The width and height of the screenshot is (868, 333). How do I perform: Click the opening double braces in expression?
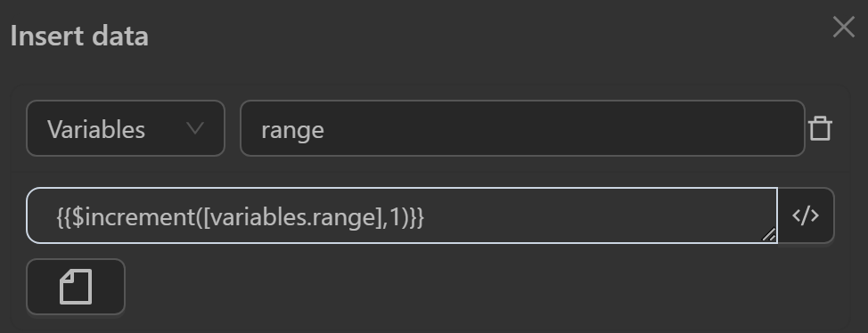click(x=64, y=217)
